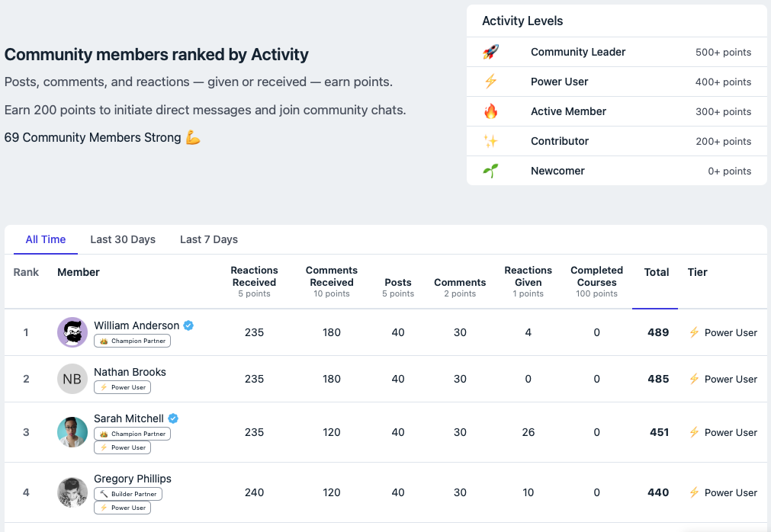Viewport: 771px width, 532px height.
Task: Click lightning icon in Gregory Phillips' Tier cell
Action: point(694,492)
